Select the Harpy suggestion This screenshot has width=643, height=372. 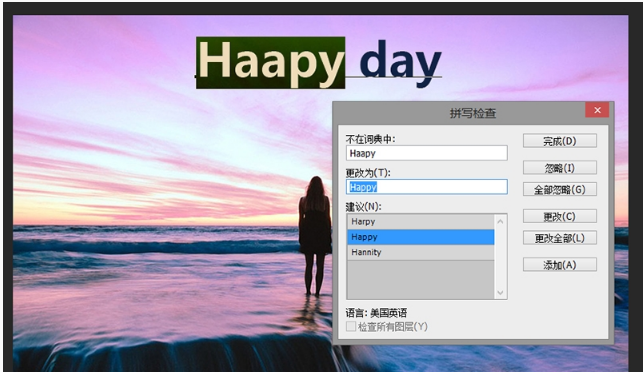(x=421, y=221)
